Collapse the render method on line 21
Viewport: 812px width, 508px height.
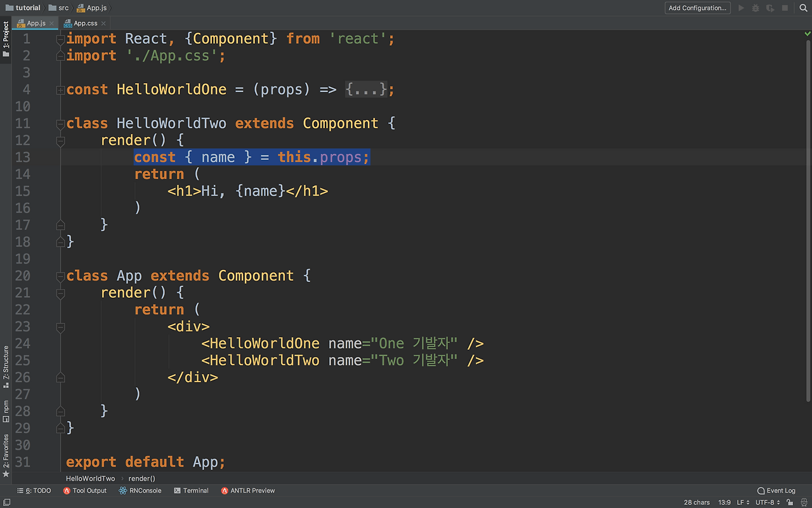coord(61,293)
